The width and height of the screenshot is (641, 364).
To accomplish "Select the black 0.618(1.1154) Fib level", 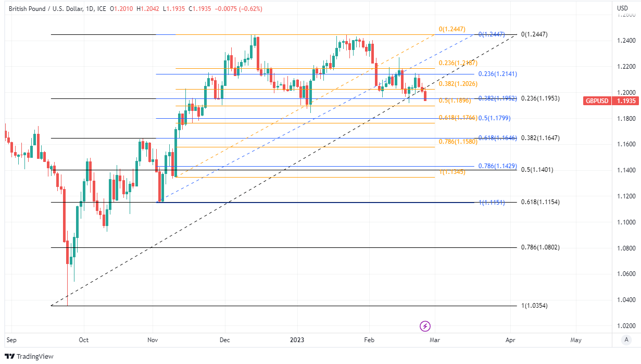I will point(540,202).
